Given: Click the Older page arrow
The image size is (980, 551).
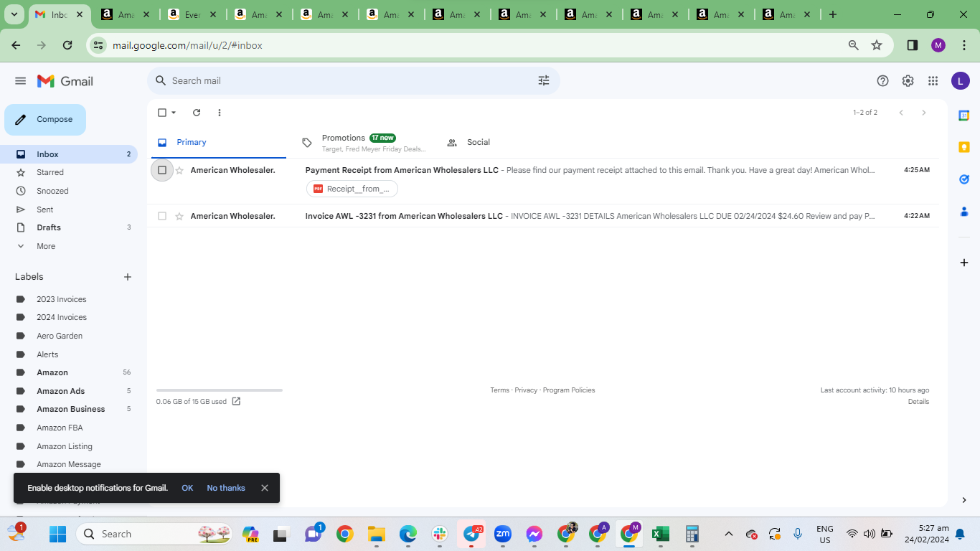Looking at the screenshot, I should tap(924, 113).
